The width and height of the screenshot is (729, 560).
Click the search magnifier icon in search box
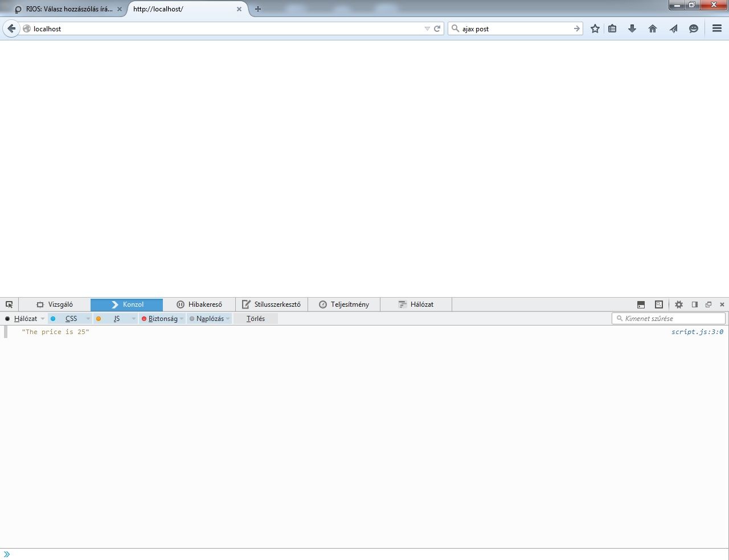(455, 28)
